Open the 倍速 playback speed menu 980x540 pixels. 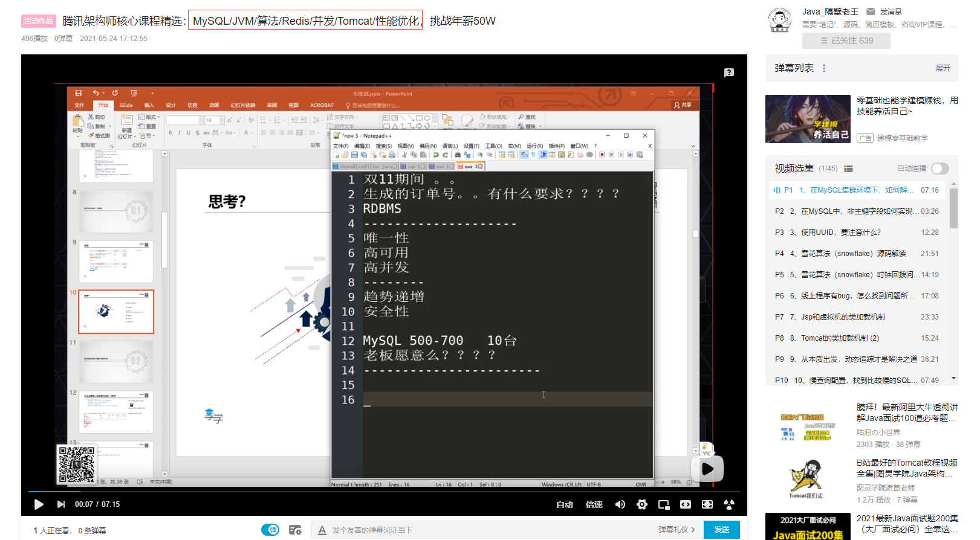tap(594, 504)
